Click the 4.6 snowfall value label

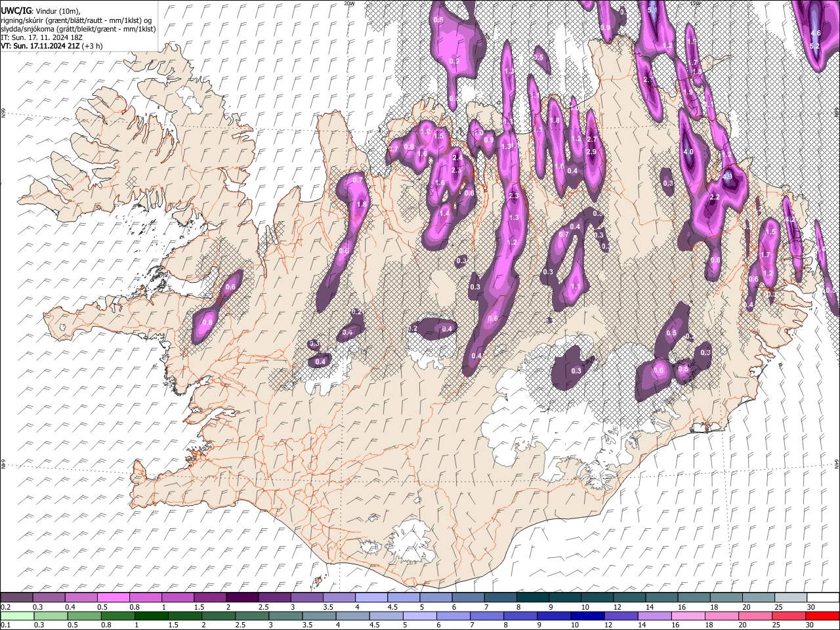[816, 33]
